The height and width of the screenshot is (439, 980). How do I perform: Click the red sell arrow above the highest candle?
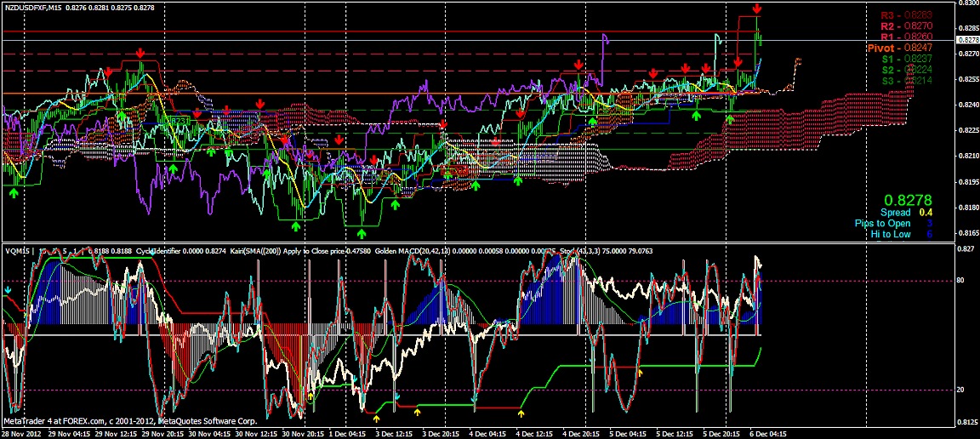(x=757, y=9)
